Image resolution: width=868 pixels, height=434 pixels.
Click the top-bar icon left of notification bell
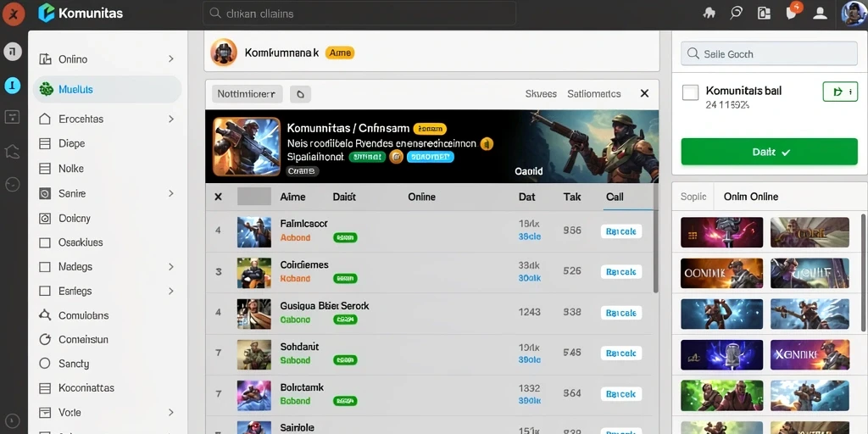764,14
